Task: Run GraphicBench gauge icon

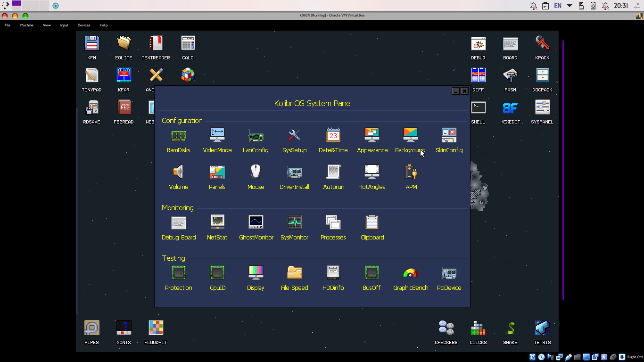Action: (411, 273)
